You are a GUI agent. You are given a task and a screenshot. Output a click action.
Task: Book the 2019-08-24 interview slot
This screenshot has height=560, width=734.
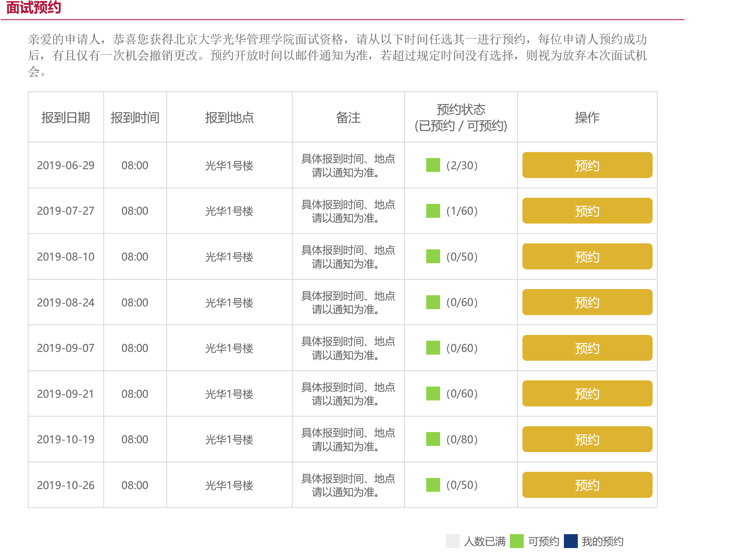point(587,302)
